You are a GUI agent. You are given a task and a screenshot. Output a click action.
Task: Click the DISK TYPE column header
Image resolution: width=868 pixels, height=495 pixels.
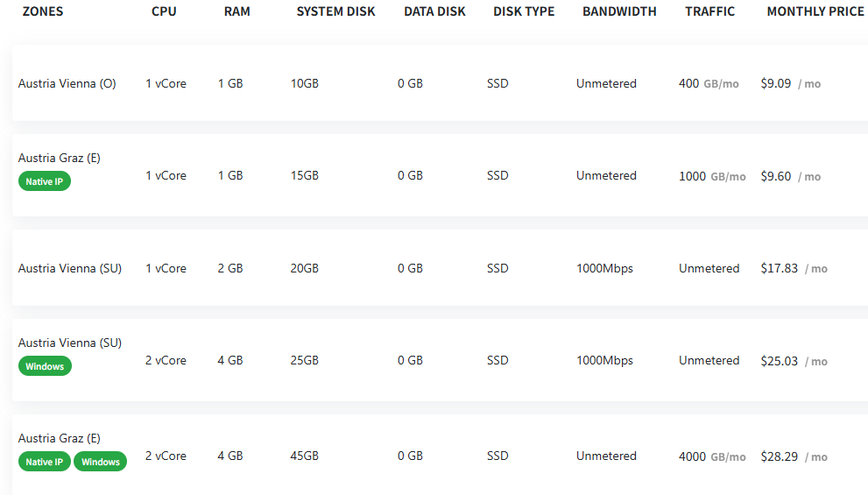(x=524, y=11)
